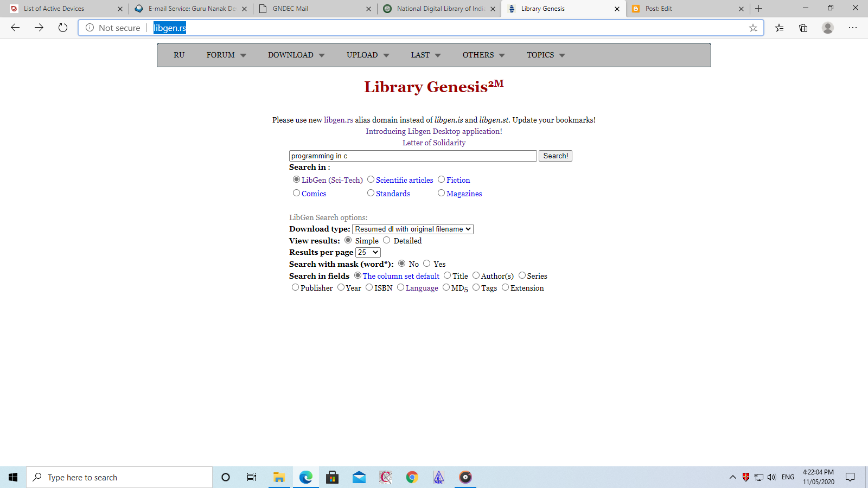Open Task View in taskbar
Image resolution: width=868 pixels, height=488 pixels.
click(x=252, y=477)
